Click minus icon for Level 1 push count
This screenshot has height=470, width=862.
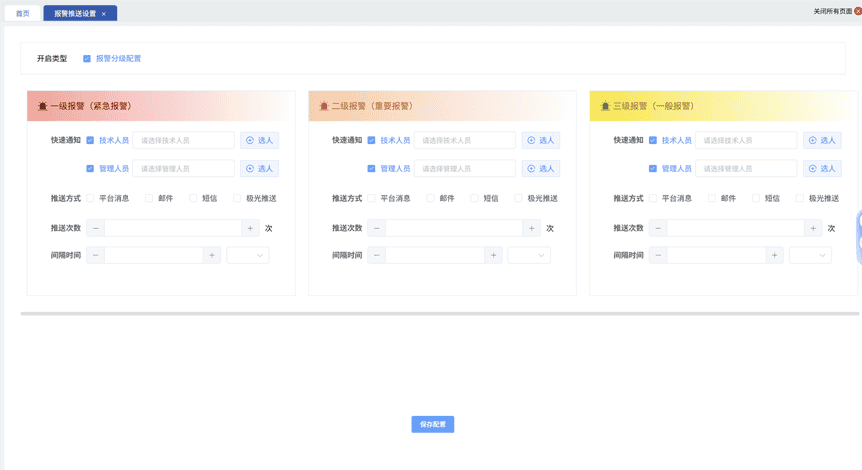point(96,228)
